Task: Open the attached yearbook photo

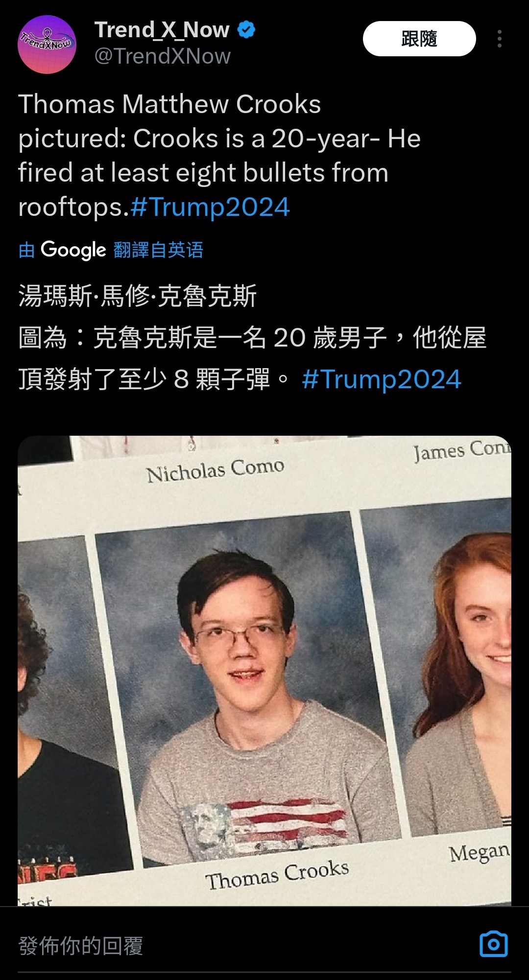Action: (x=264, y=670)
